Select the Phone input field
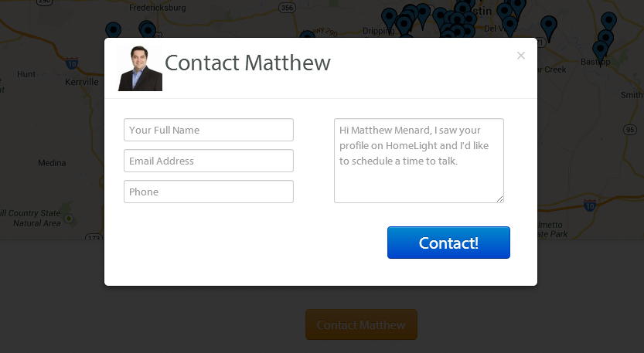Screen dimensions: 644x353 [209, 192]
